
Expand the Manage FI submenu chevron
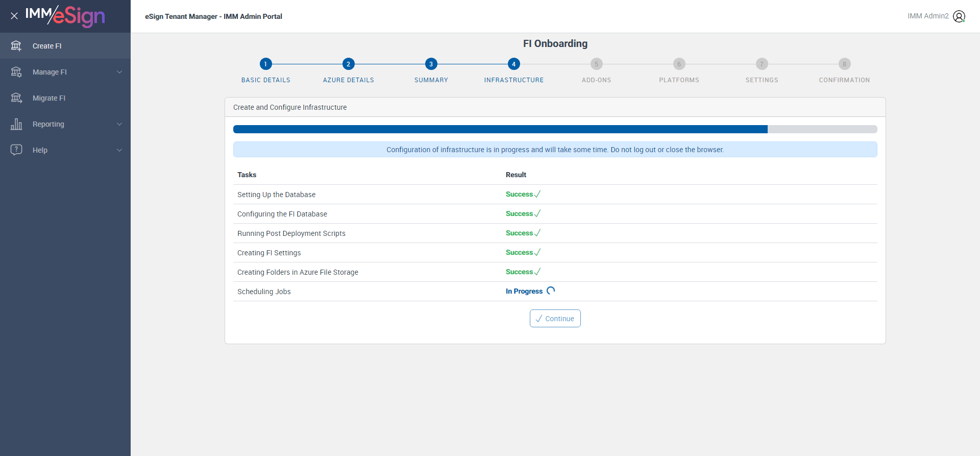(119, 72)
